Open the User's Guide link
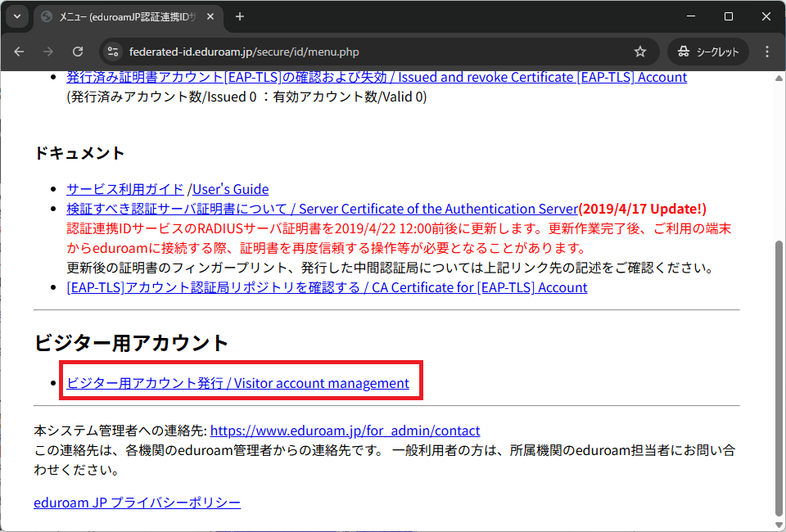 pos(230,189)
